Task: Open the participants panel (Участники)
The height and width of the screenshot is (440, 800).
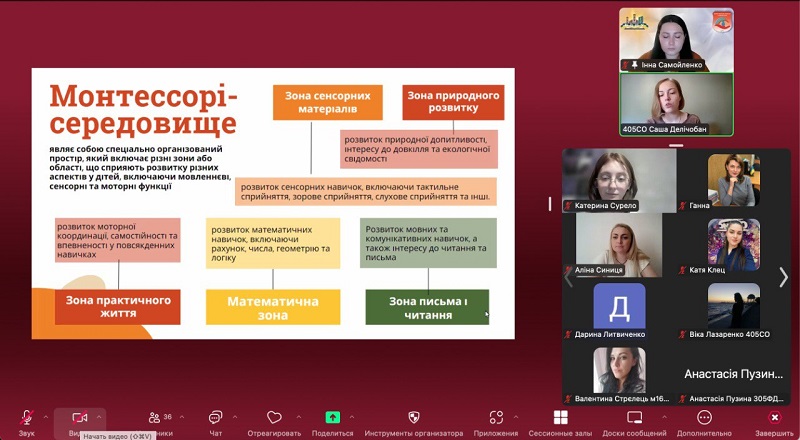Action: coord(154,418)
